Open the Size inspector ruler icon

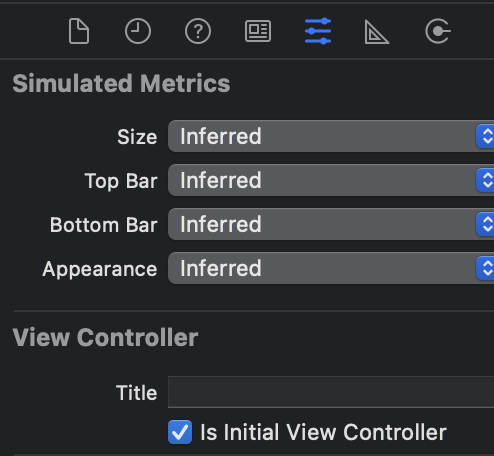pyautogui.click(x=377, y=32)
